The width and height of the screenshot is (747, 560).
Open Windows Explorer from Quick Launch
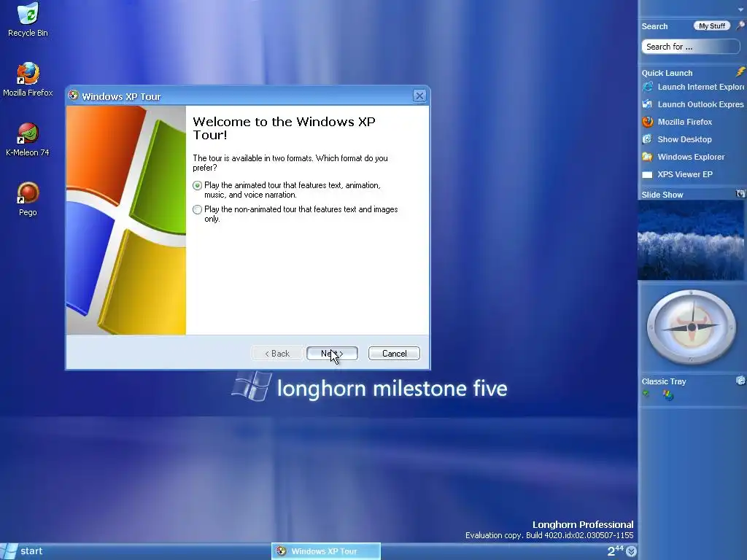[683, 157]
